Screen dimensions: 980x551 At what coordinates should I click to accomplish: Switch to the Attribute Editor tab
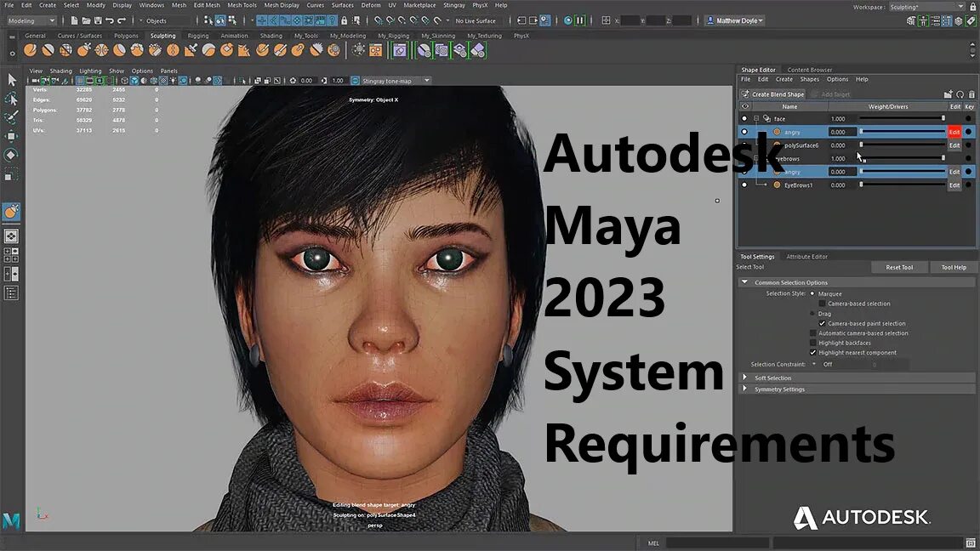[806, 257]
